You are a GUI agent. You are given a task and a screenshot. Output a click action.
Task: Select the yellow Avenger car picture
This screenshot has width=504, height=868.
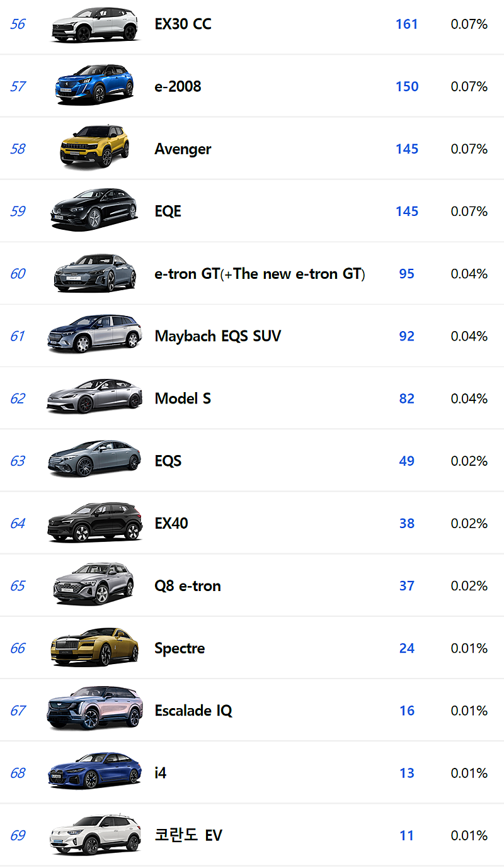coord(94,147)
